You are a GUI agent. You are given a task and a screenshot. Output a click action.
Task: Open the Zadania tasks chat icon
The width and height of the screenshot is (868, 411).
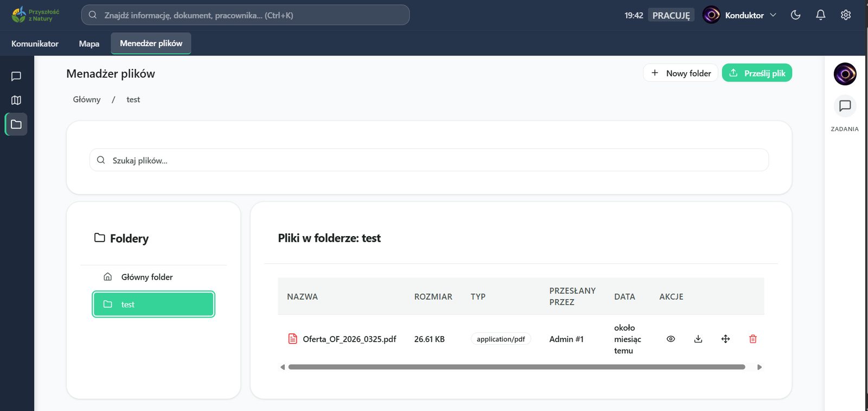pyautogui.click(x=845, y=106)
